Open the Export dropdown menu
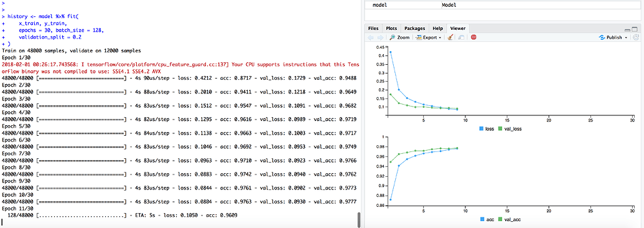 [x=428, y=37]
